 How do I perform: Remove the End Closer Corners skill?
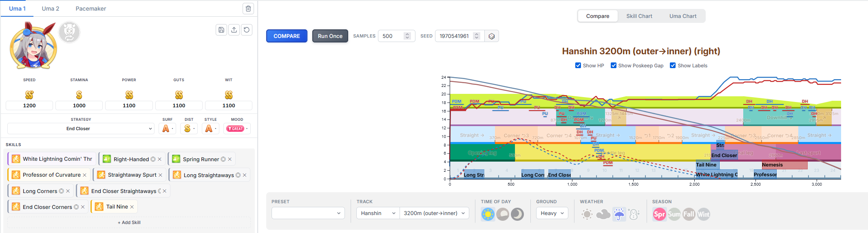pyautogui.click(x=83, y=207)
